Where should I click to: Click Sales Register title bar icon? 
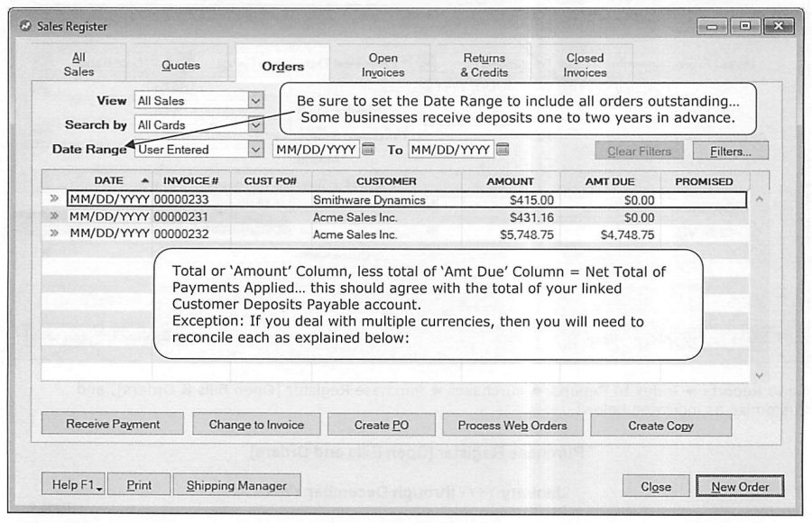(x=25, y=26)
